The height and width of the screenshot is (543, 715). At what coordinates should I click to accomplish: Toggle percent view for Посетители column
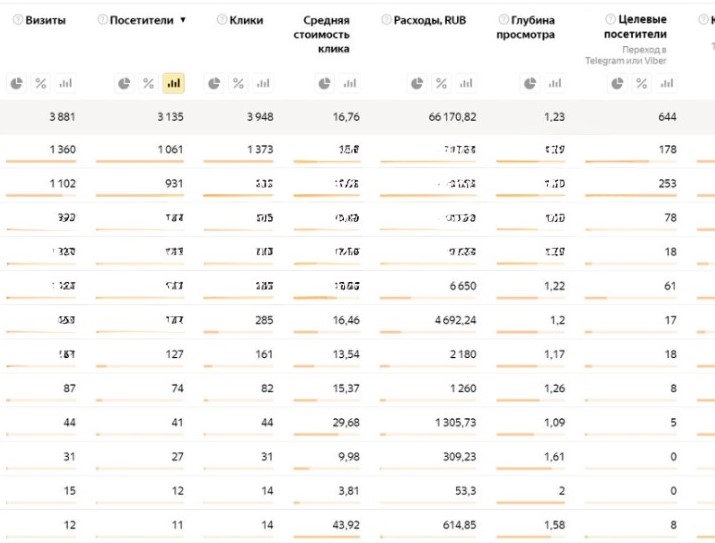148,83
